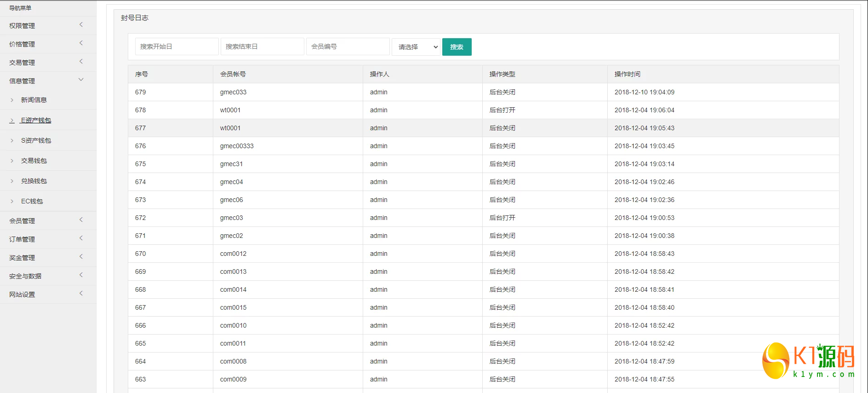Image resolution: width=868 pixels, height=393 pixels.
Task: Click serial number 678
Action: (x=141, y=110)
